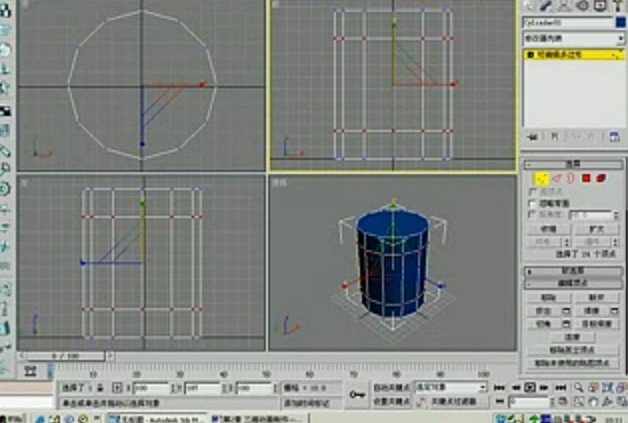
Task: Select Edge sub-object level icon
Action: click(x=556, y=178)
